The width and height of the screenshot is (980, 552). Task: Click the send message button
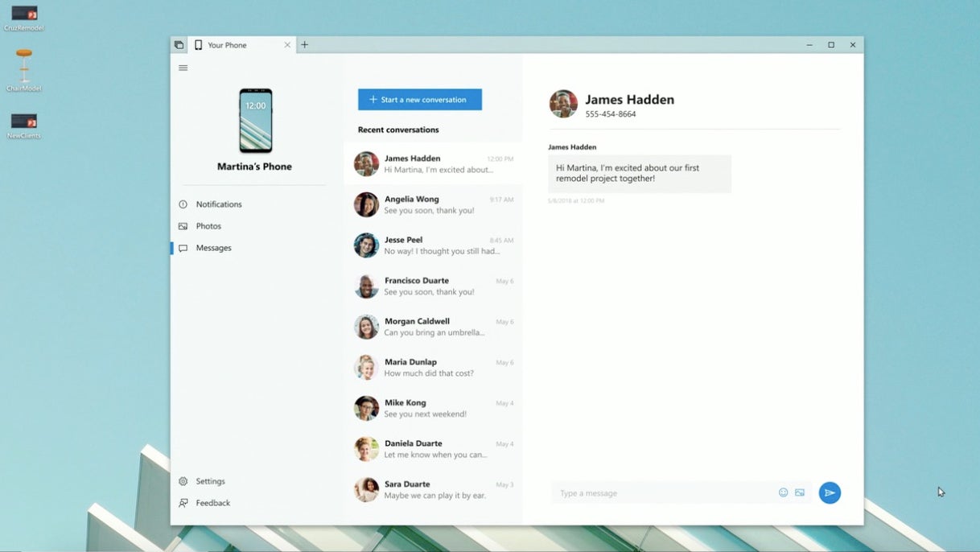click(x=830, y=492)
